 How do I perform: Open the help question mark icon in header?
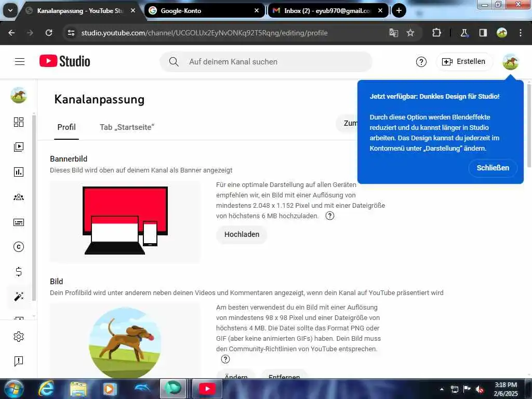tap(421, 62)
